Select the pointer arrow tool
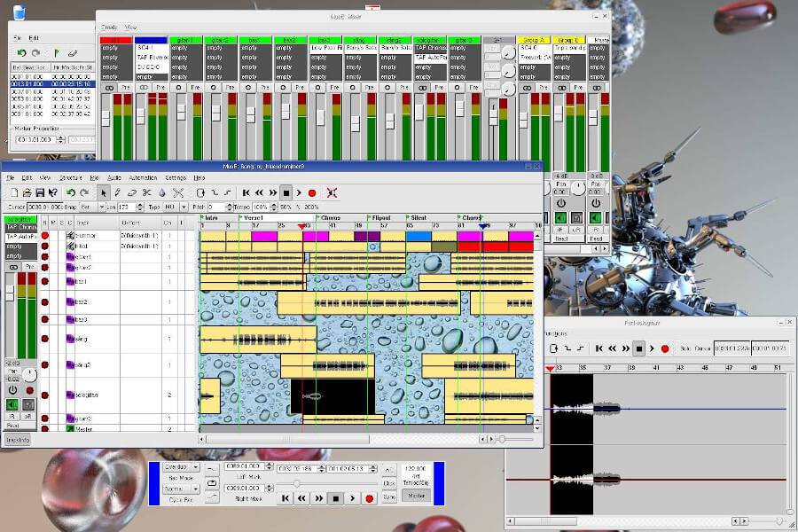The width and height of the screenshot is (798, 532). [103, 192]
